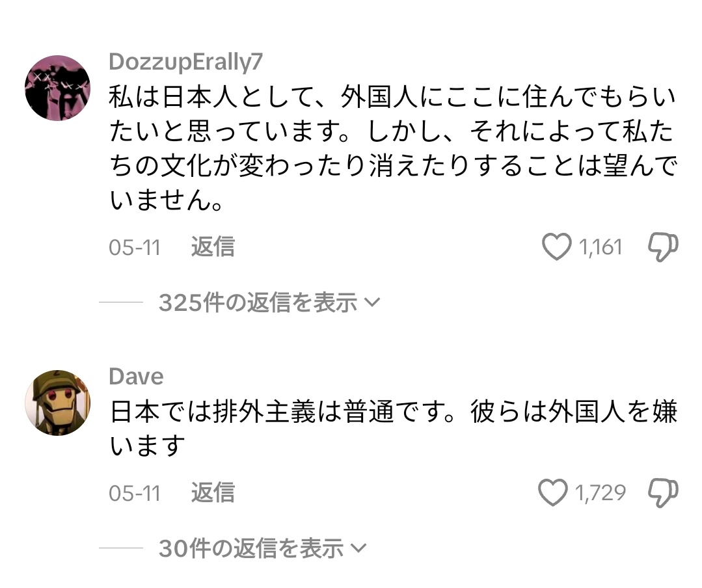The height and width of the screenshot is (588, 702).
Task: Open the DozzupErally7 username link
Action: [186, 62]
